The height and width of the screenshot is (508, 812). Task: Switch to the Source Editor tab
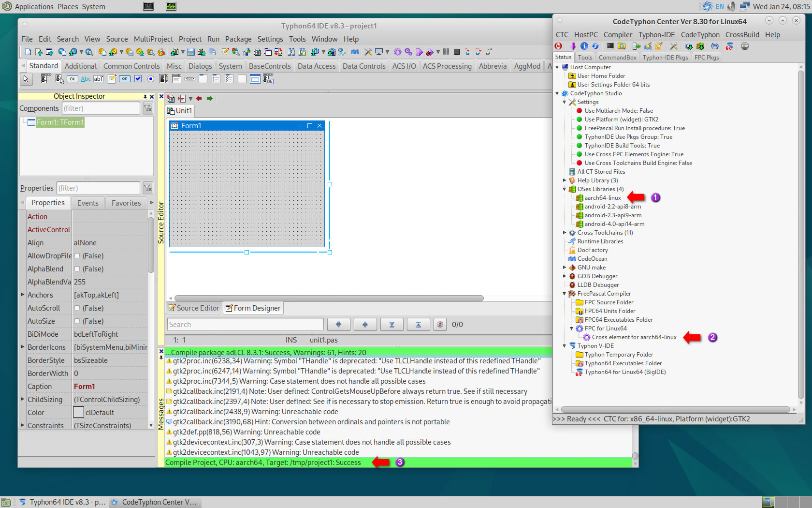pyautogui.click(x=194, y=308)
